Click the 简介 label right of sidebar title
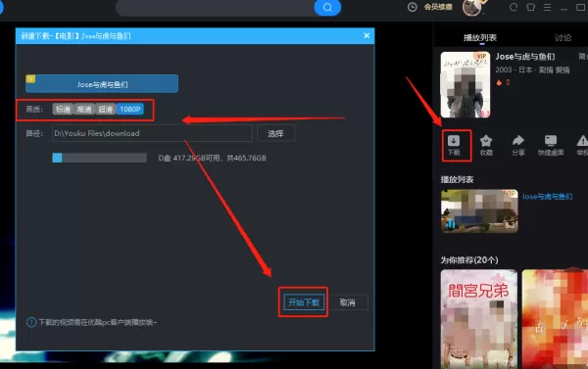The image size is (588, 369). (583, 57)
